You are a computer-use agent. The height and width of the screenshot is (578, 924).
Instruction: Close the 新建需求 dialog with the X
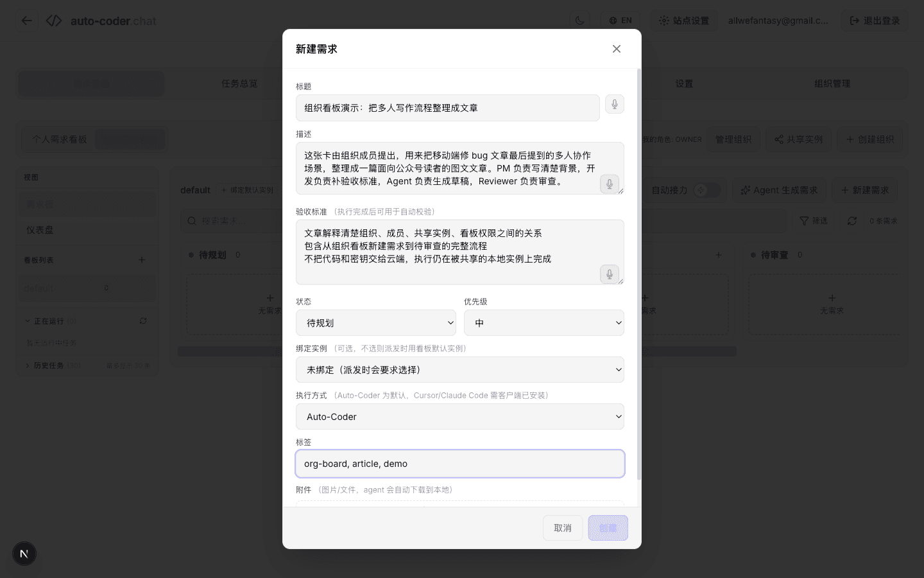[x=616, y=49]
